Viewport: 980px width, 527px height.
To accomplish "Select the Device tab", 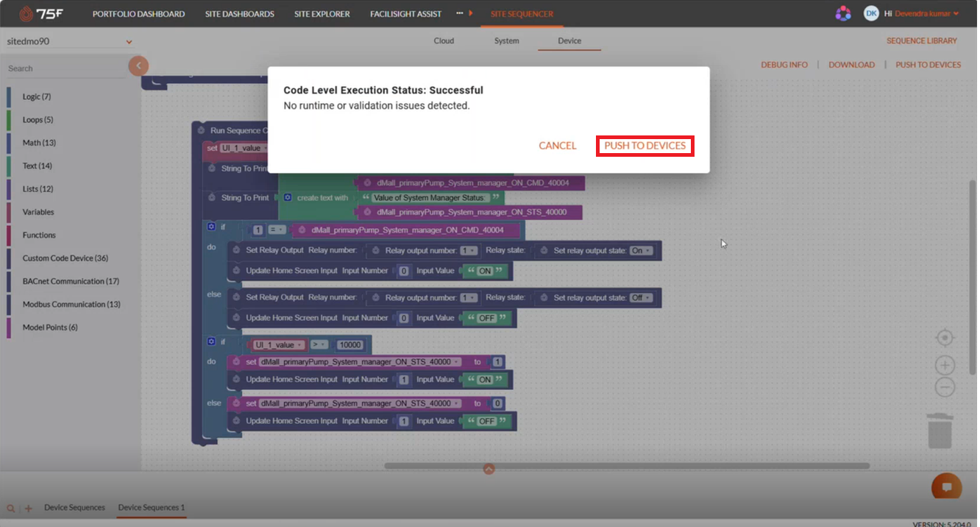I will (569, 40).
